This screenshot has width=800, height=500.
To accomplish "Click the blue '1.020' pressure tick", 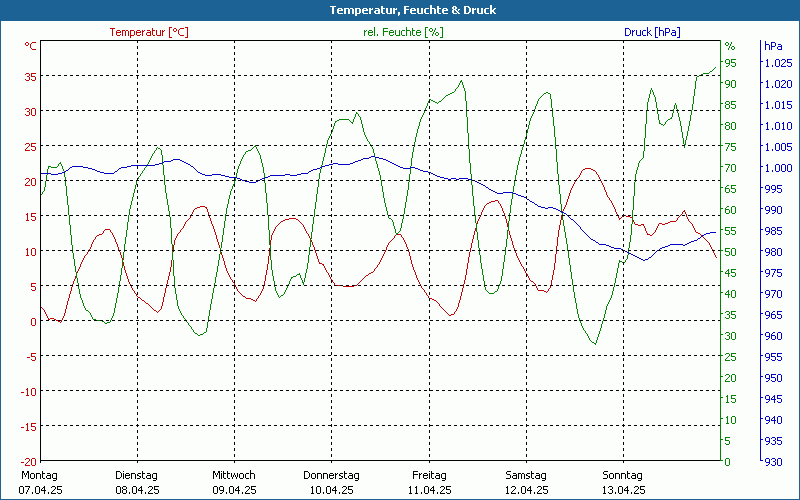I will (x=778, y=84).
